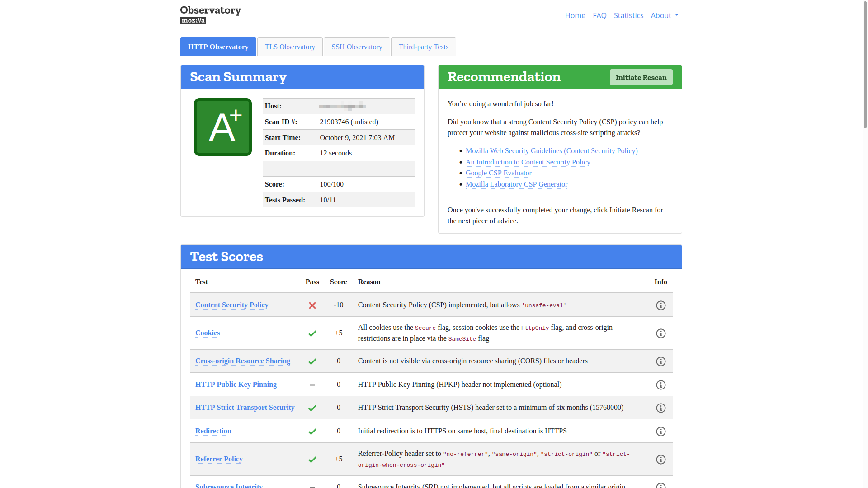This screenshot has height=488, width=868.
Task: Click the Initiate Rescan button
Action: coord(641,77)
